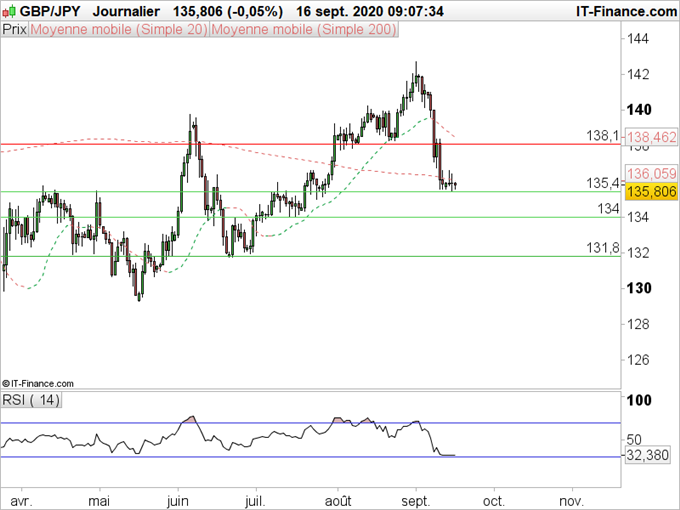Click the 132 price axis label

(638, 252)
